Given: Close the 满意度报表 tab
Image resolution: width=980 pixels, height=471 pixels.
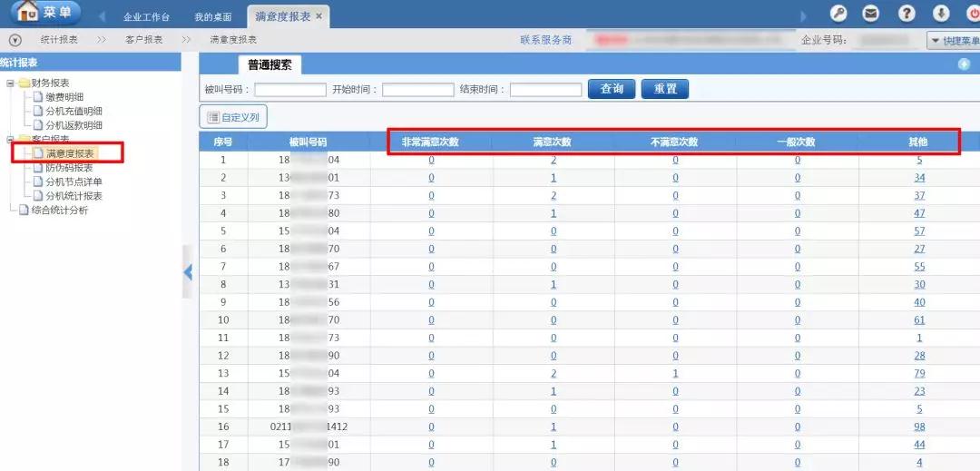Looking at the screenshot, I should pos(318,16).
